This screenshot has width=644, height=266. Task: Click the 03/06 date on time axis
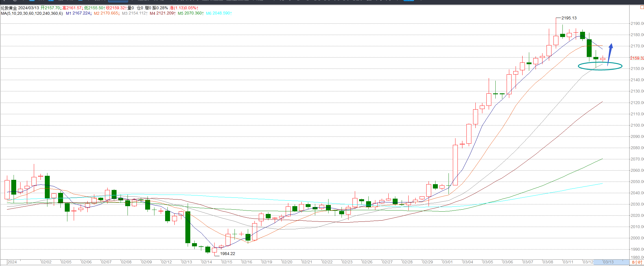point(508,262)
